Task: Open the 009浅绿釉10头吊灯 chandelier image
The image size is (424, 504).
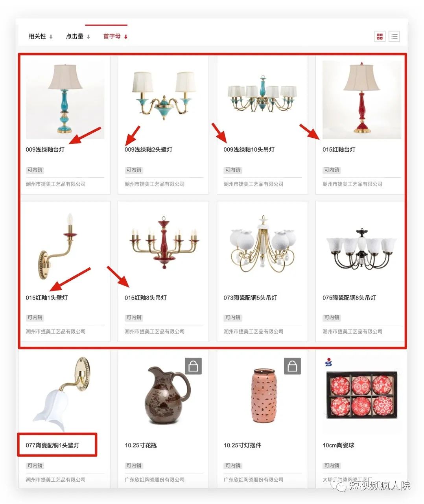Action: [x=262, y=95]
